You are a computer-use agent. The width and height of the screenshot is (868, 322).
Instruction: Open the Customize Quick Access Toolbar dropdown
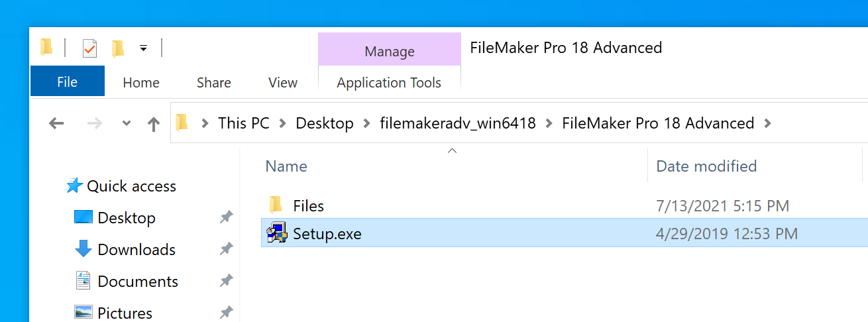143,48
